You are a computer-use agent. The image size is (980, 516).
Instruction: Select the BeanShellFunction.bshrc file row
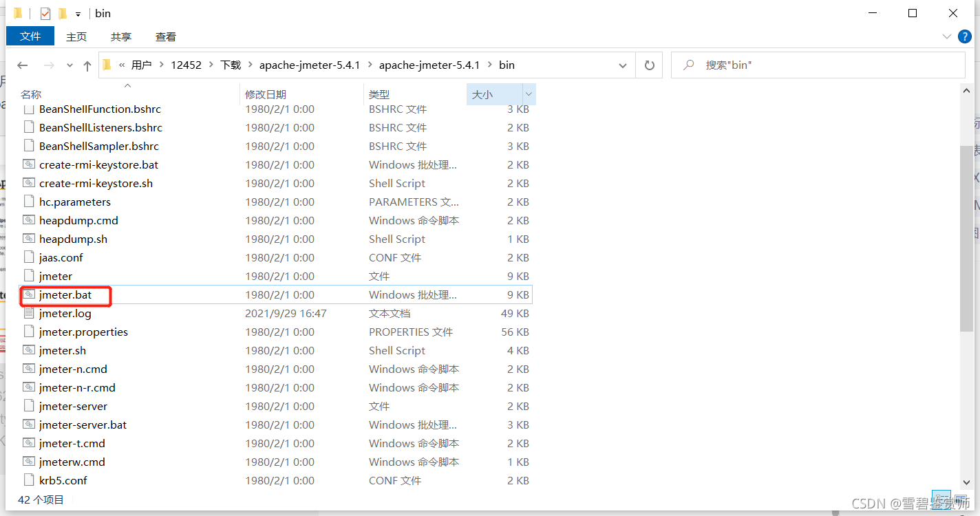pos(275,109)
